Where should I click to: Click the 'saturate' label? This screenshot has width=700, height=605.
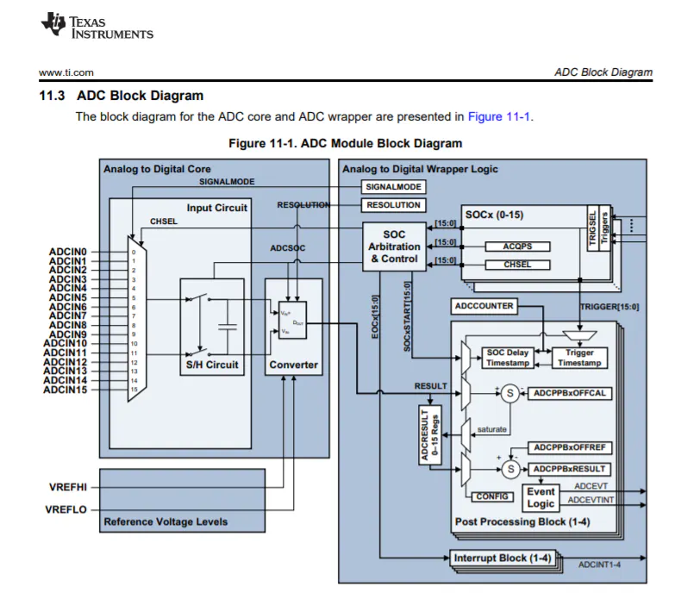492,430
